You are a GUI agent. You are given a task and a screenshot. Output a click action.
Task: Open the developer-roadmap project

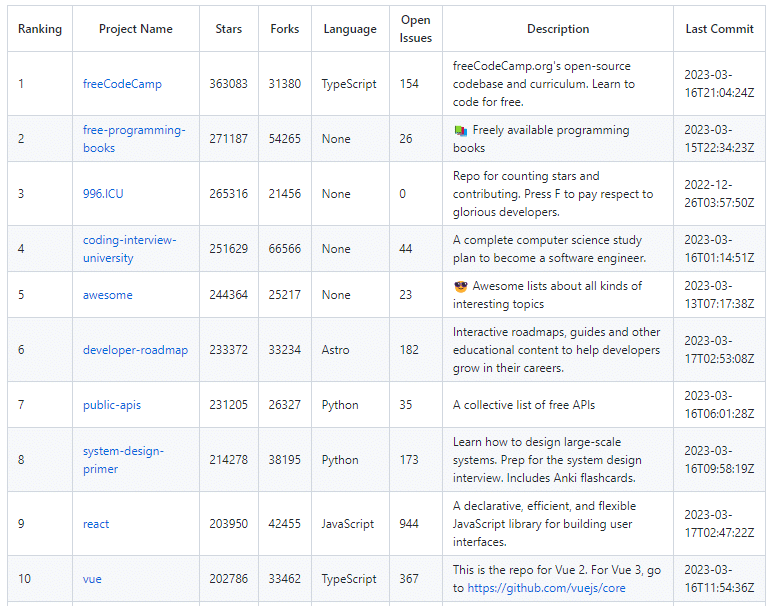click(135, 350)
